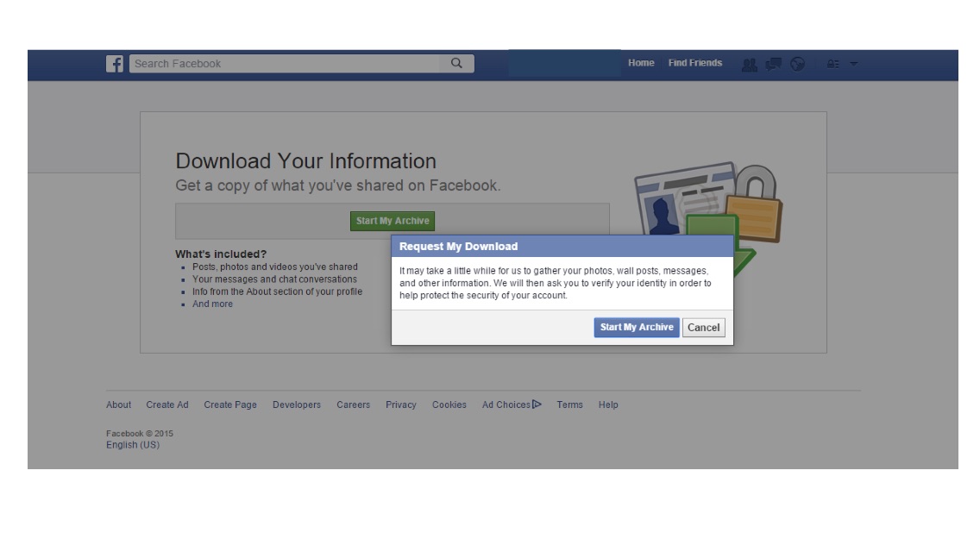The width and height of the screenshot is (980, 552).
Task: Click the Facebook © 2015 text
Action: [140, 433]
